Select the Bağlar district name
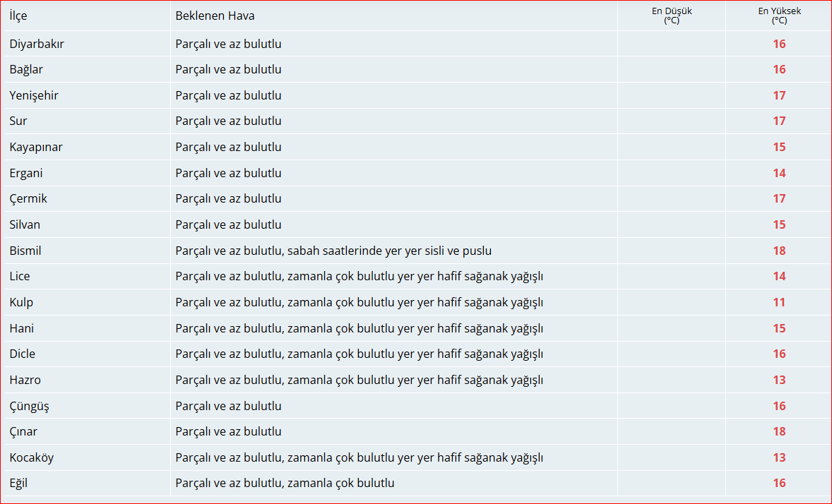Image resolution: width=832 pixels, height=504 pixels. tap(26, 69)
